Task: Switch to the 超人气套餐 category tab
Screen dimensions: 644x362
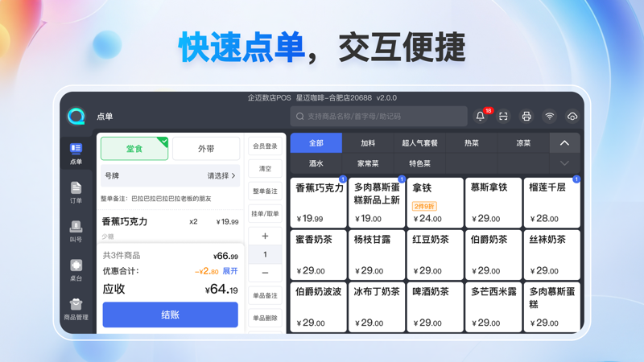Action: click(x=419, y=143)
